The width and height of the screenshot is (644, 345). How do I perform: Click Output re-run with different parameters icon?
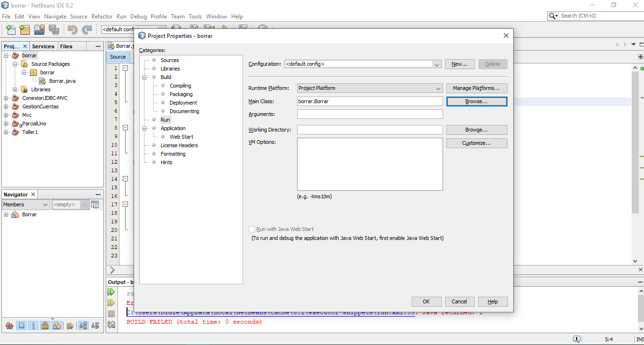111,303
